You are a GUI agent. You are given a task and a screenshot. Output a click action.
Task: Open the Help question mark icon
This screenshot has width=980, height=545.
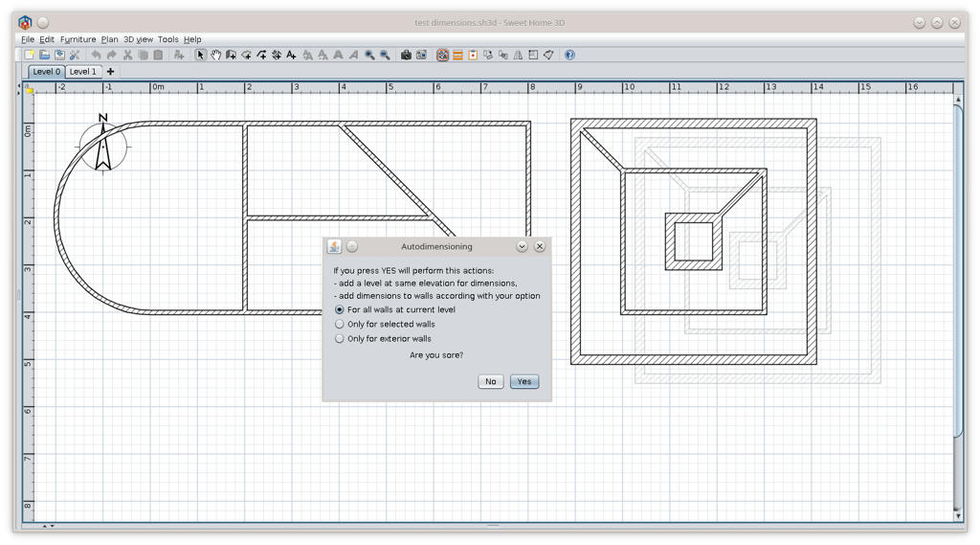(x=569, y=56)
